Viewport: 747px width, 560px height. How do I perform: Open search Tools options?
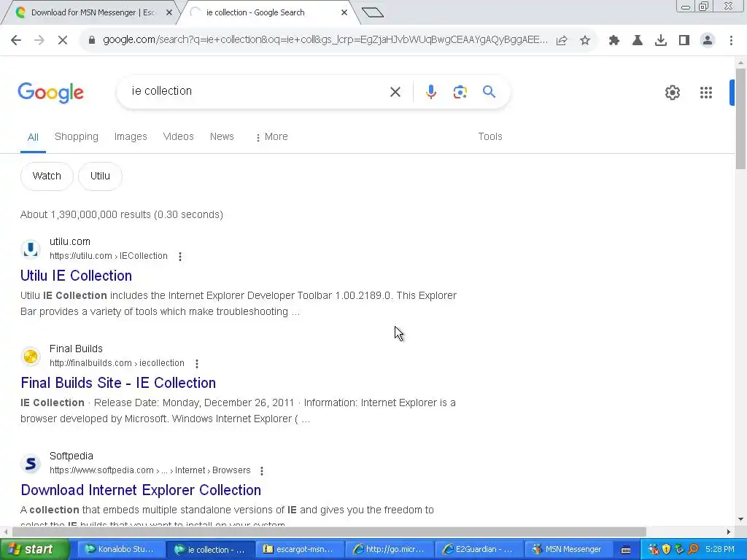[x=489, y=136]
